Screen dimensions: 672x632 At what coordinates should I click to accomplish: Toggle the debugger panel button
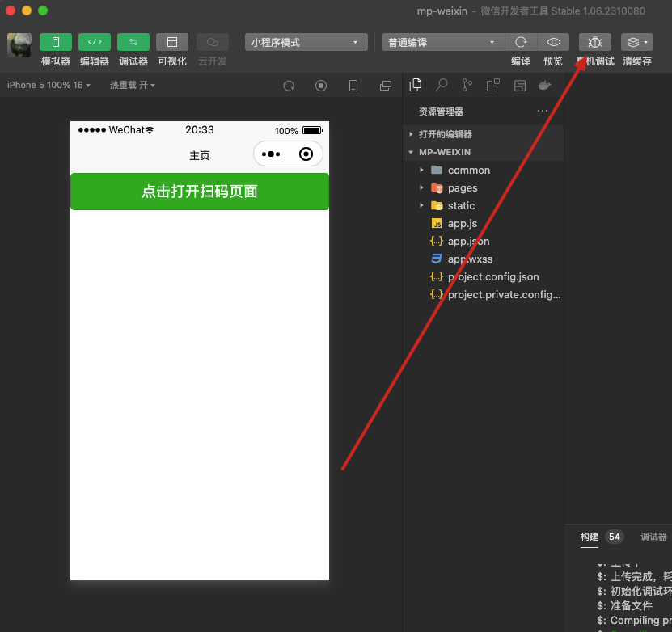point(133,42)
